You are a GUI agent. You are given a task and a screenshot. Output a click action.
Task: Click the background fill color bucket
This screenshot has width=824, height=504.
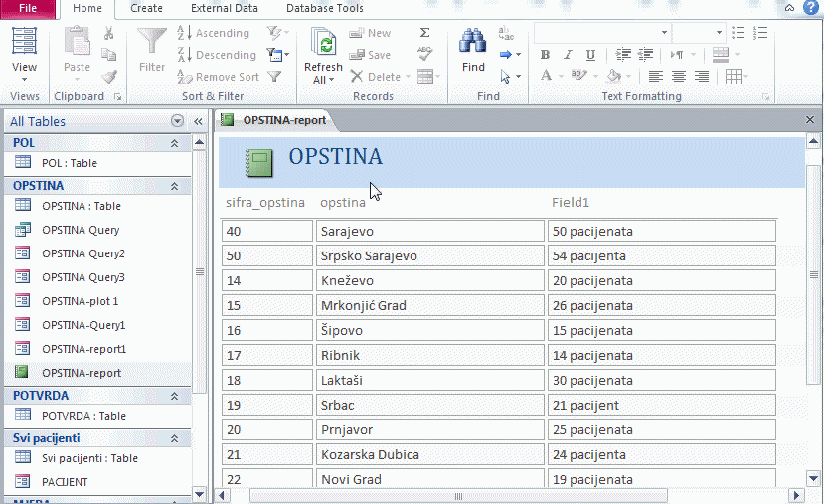[613, 76]
